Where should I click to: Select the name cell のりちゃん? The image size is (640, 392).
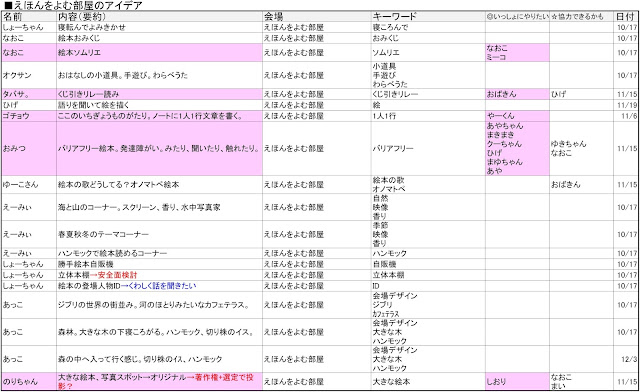click(x=29, y=381)
